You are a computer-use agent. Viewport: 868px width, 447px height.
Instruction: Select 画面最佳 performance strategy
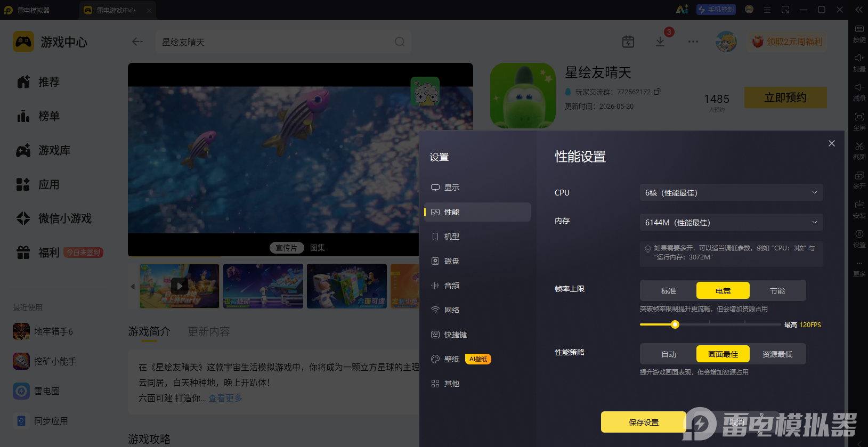tap(723, 354)
